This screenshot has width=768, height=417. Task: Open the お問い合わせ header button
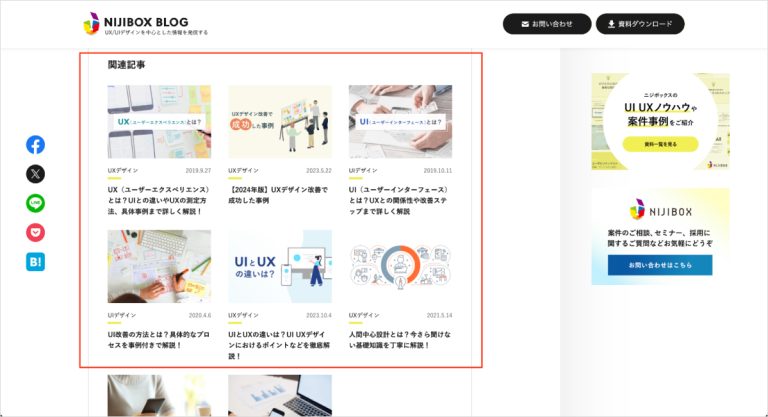(547, 24)
